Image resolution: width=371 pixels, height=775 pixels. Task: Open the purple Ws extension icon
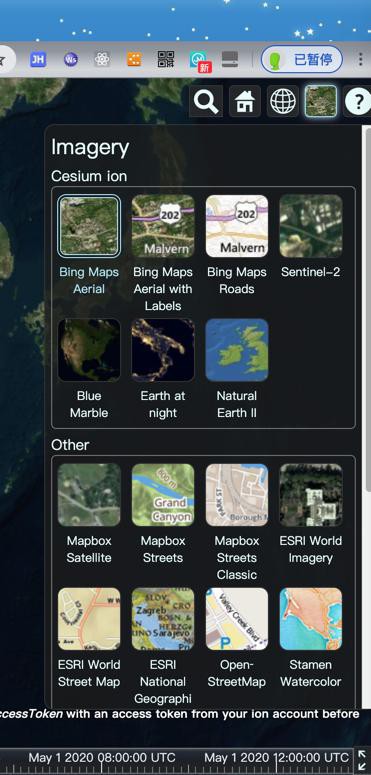pyautogui.click(x=71, y=60)
